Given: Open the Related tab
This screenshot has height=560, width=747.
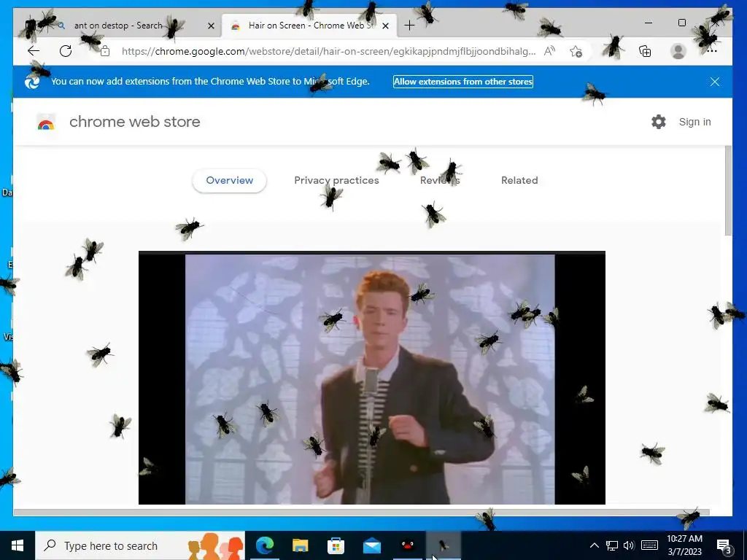Looking at the screenshot, I should pos(519,181).
